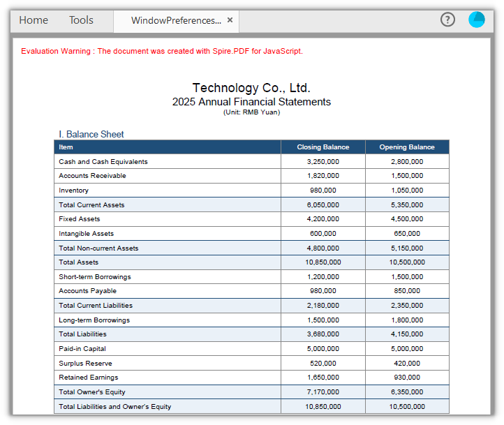Select Surplus Reserve closing balance 520,000
The height and width of the screenshot is (425, 504).
323,364
